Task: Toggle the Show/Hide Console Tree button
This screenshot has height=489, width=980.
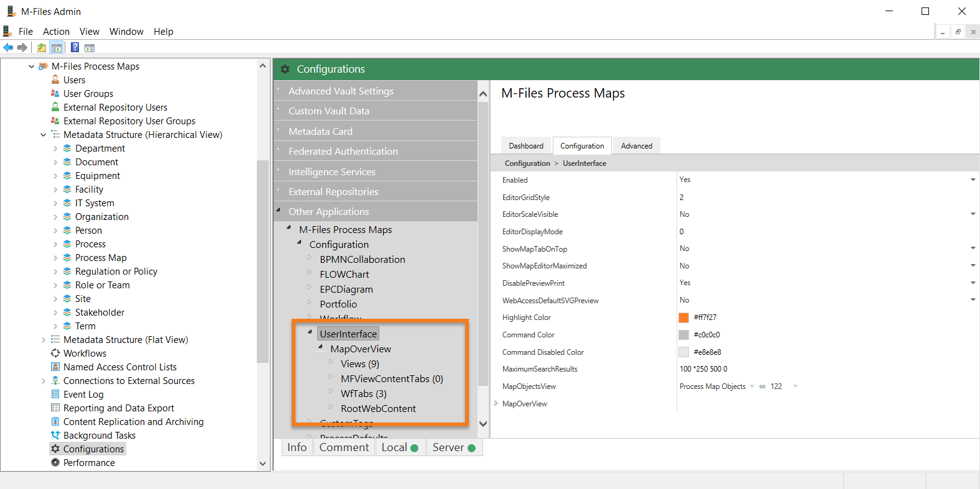Action: click(x=57, y=48)
